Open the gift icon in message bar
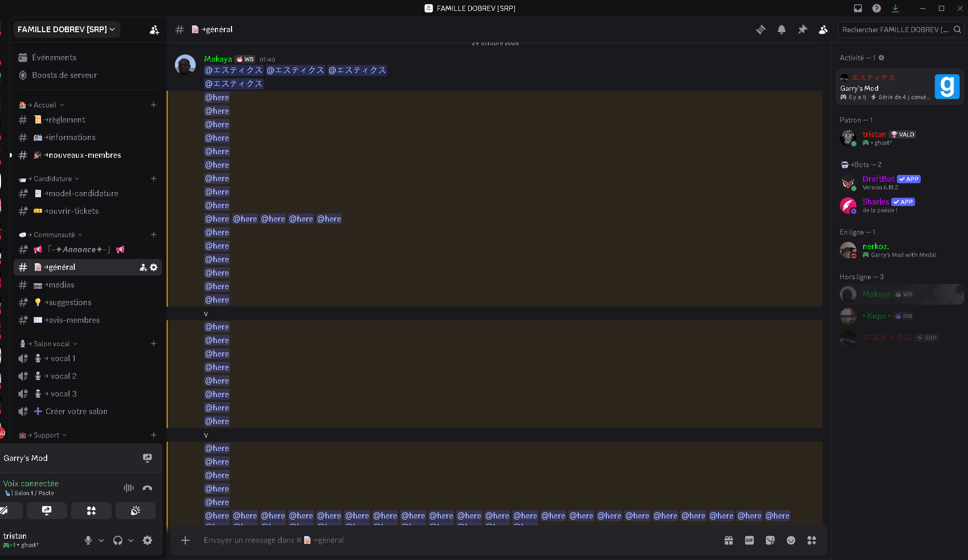The width and height of the screenshot is (968, 560). (729, 540)
